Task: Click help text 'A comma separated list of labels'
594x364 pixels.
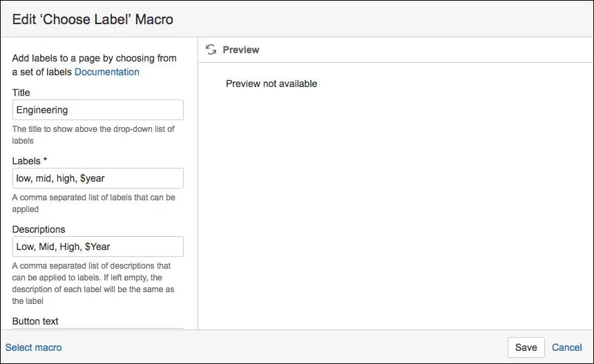Action: [93, 203]
